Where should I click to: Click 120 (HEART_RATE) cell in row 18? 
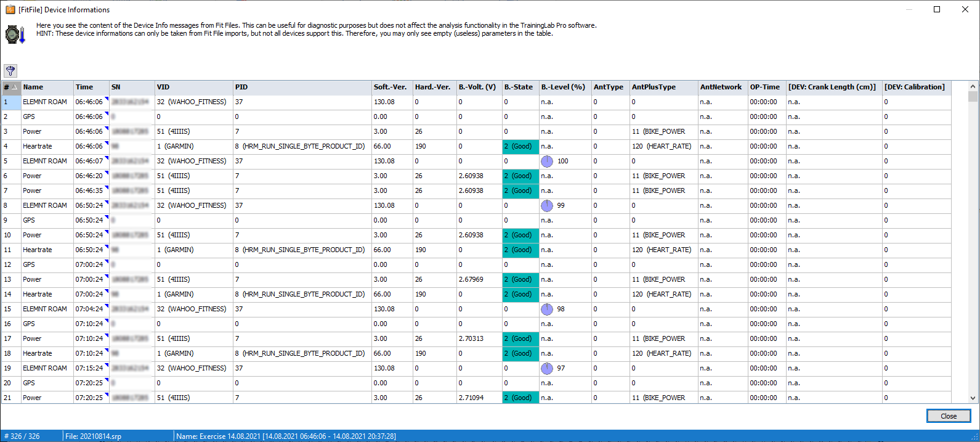(664, 353)
